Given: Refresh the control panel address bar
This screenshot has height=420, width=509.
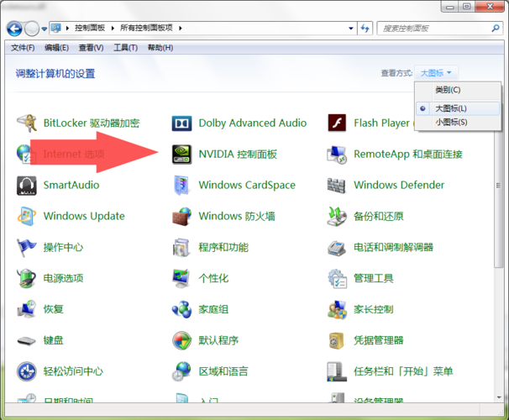Looking at the screenshot, I should coord(365,29).
